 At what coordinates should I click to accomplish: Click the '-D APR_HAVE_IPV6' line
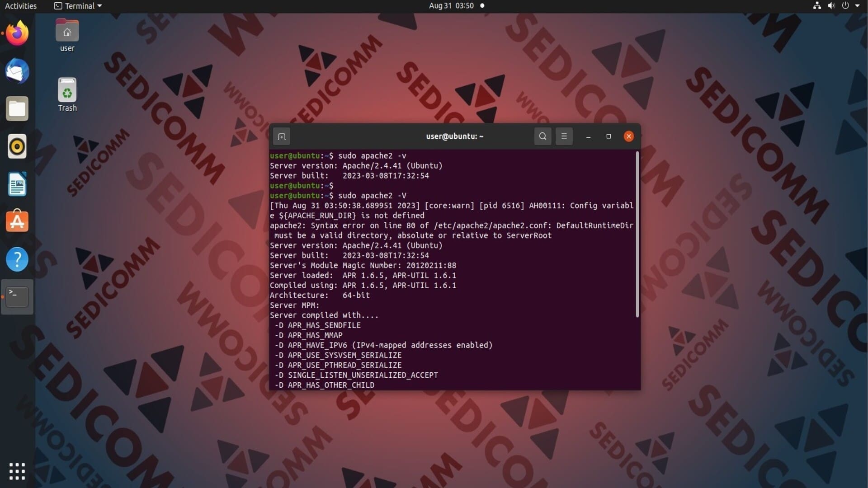tap(383, 345)
